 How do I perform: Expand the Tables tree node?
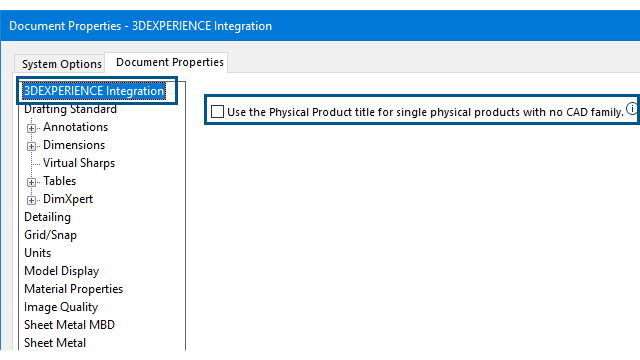coord(31,182)
